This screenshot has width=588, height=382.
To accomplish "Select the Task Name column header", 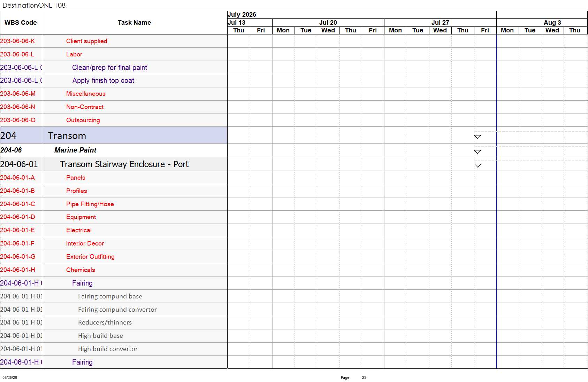I will 134,23.
